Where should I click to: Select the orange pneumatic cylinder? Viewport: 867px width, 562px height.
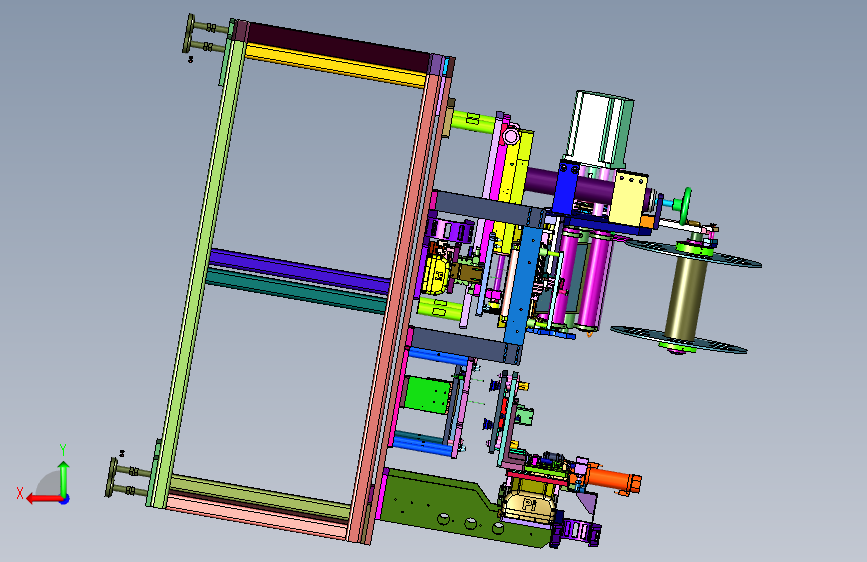coord(611,479)
